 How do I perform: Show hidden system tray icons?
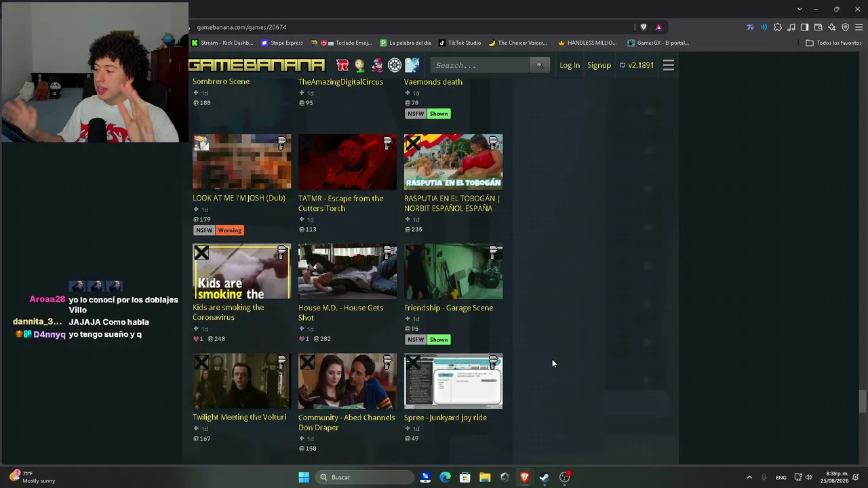(x=749, y=477)
